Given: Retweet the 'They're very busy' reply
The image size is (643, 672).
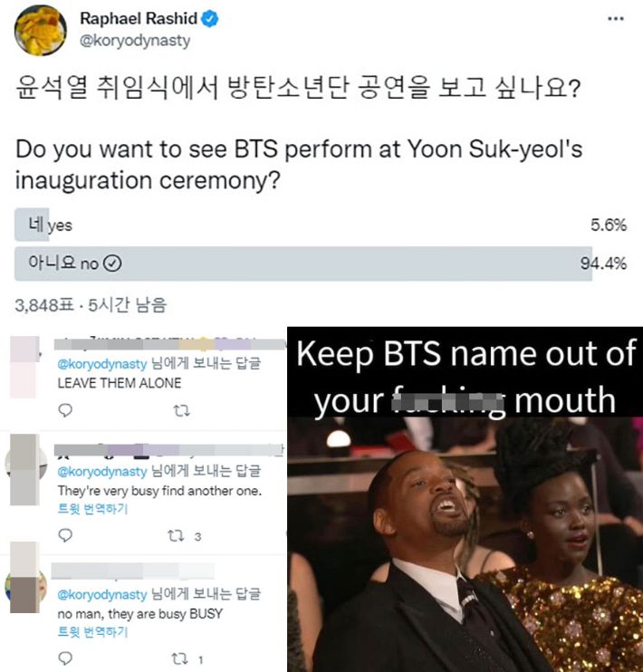Looking at the screenshot, I should [176, 536].
